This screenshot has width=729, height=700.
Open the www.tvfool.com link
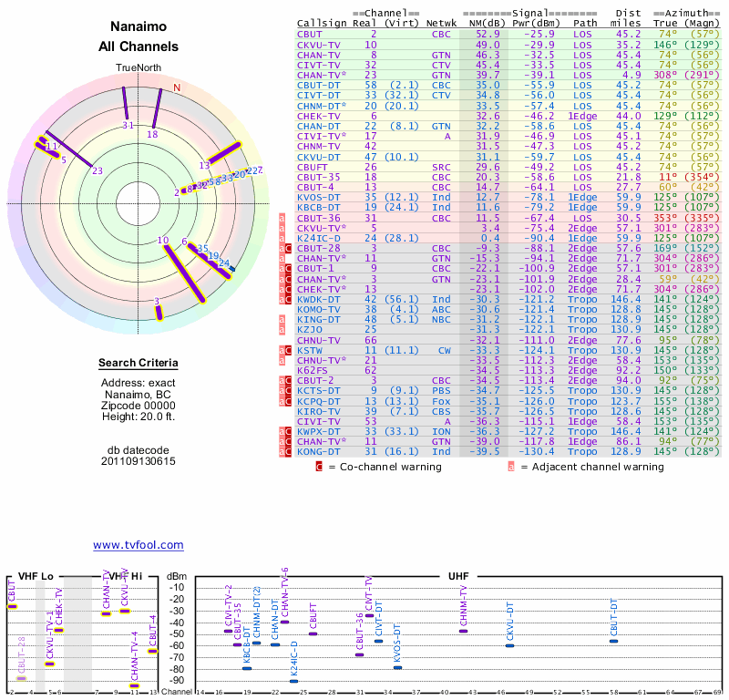tap(139, 545)
